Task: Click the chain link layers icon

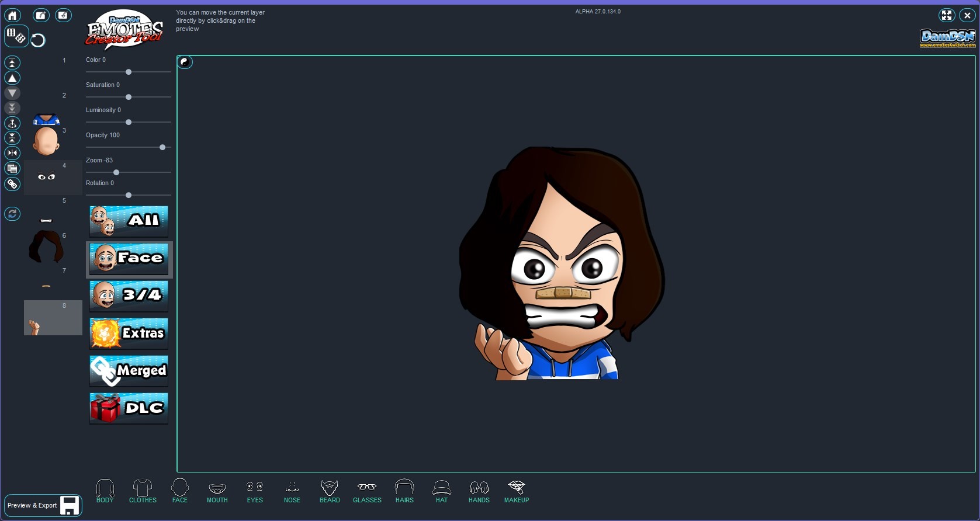Action: coord(12,184)
